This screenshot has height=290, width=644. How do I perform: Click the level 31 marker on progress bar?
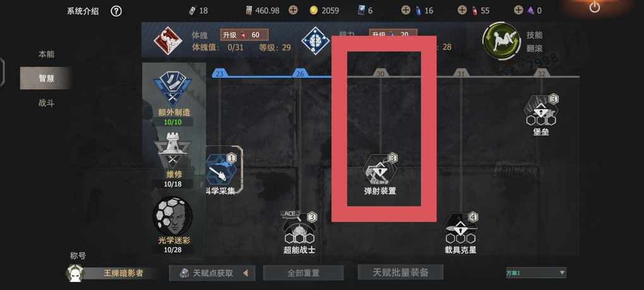(461, 73)
